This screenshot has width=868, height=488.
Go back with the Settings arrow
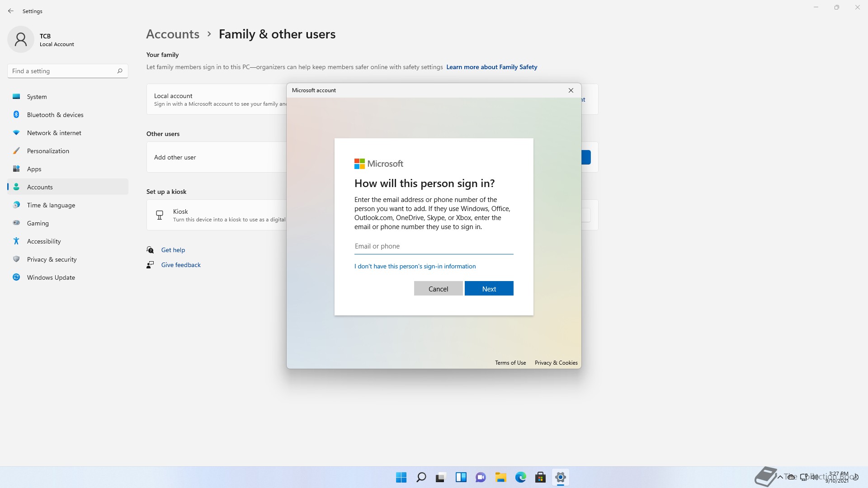click(x=11, y=11)
